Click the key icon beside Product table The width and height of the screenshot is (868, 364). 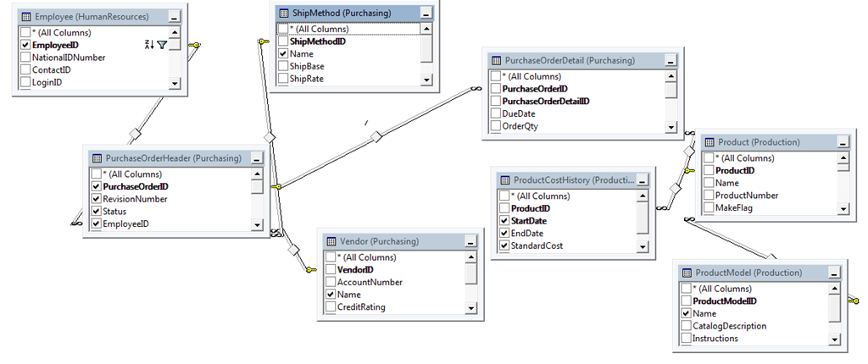coord(690,171)
